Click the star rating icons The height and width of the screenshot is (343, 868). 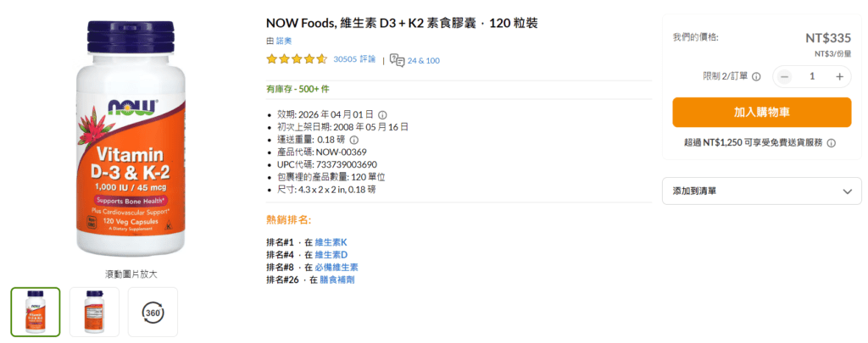point(296,59)
